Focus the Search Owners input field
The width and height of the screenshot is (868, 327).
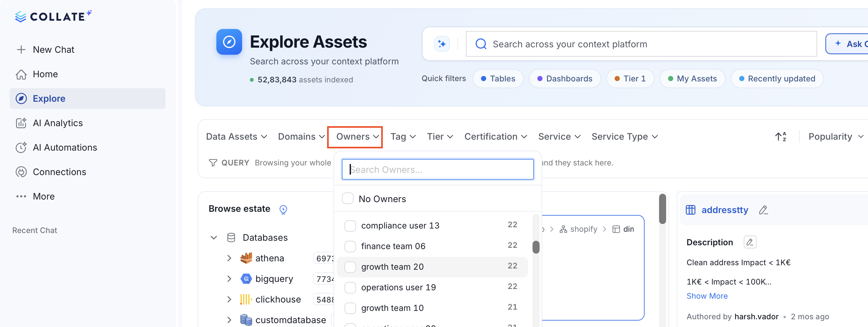pyautogui.click(x=437, y=169)
